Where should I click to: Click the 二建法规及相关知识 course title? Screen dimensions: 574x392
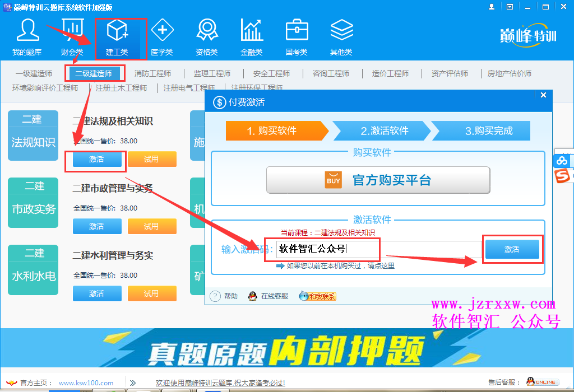click(x=113, y=121)
